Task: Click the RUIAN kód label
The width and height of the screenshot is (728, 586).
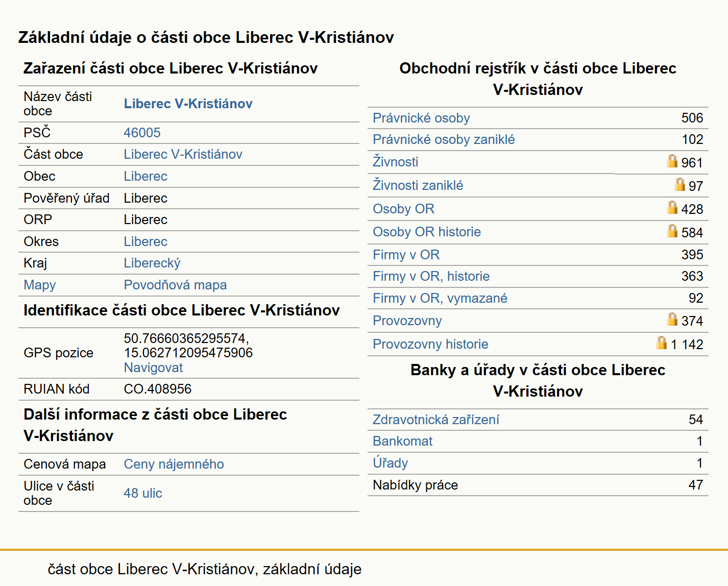Action: click(57, 389)
